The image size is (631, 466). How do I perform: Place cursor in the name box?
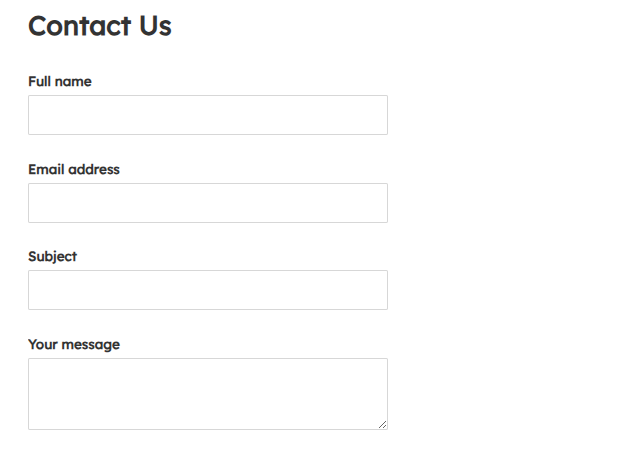click(x=207, y=115)
